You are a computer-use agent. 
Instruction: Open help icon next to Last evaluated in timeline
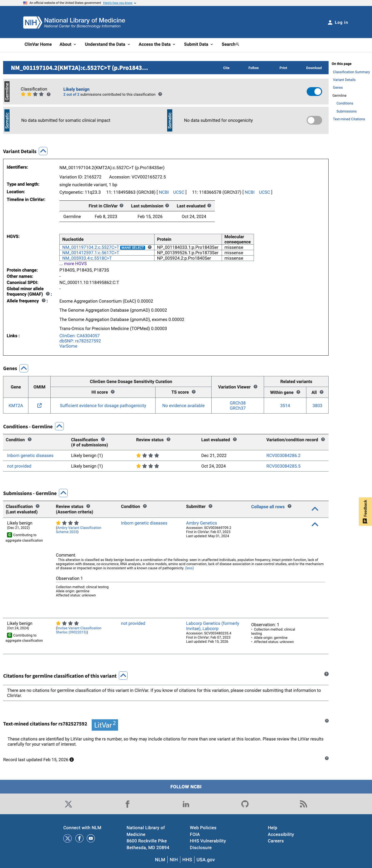point(209,206)
